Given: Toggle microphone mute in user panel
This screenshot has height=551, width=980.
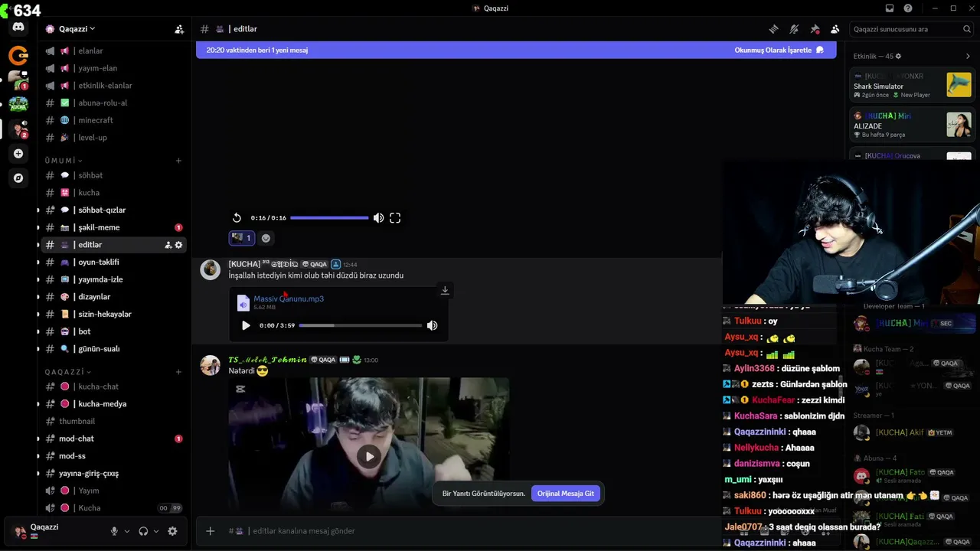Looking at the screenshot, I should pos(114,531).
